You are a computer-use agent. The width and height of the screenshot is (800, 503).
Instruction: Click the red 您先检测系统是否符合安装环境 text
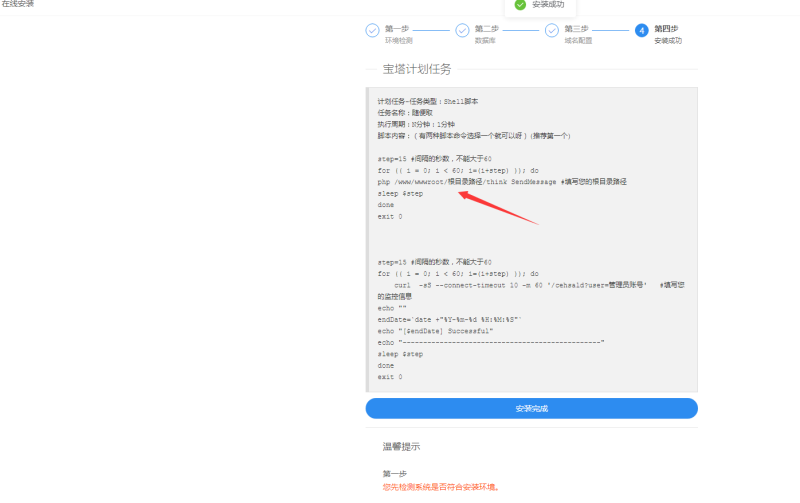(441, 487)
